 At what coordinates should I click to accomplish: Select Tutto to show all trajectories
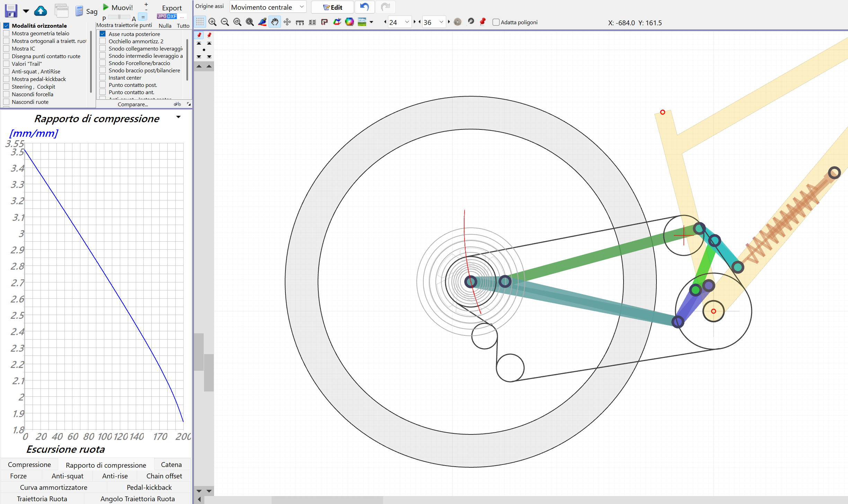(x=183, y=26)
